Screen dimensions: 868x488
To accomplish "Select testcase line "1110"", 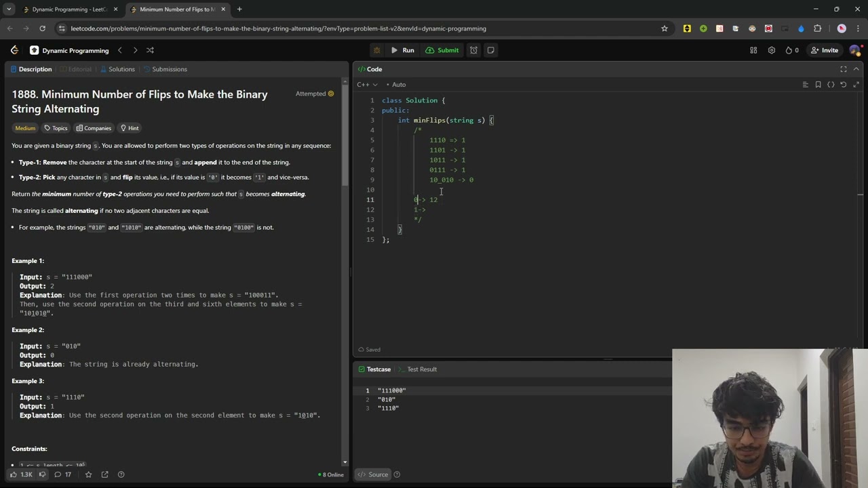I will tap(389, 408).
